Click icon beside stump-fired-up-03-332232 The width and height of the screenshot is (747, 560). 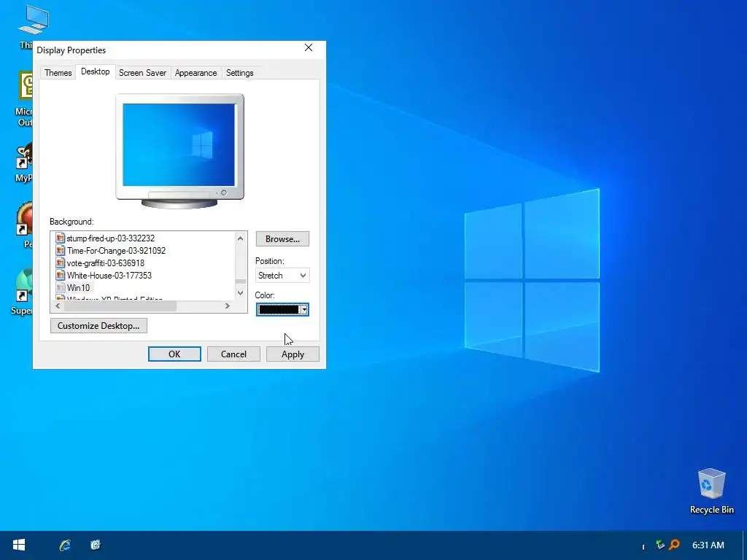pos(60,238)
